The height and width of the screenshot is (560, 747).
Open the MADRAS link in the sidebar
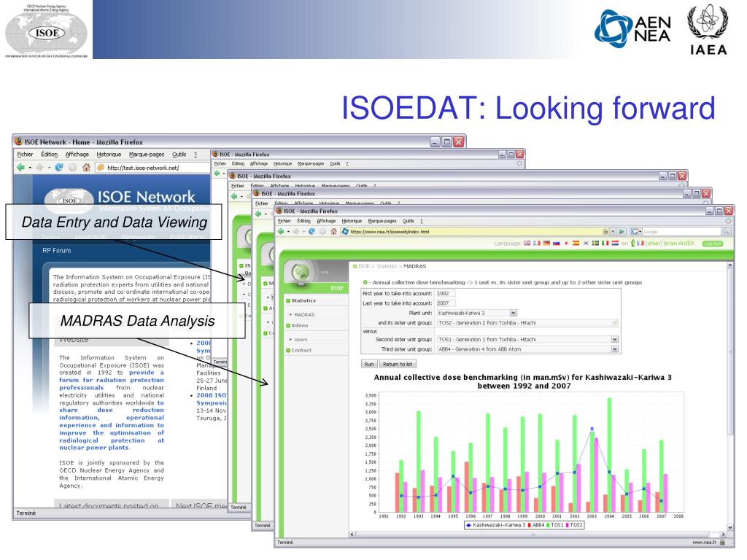pos(304,315)
